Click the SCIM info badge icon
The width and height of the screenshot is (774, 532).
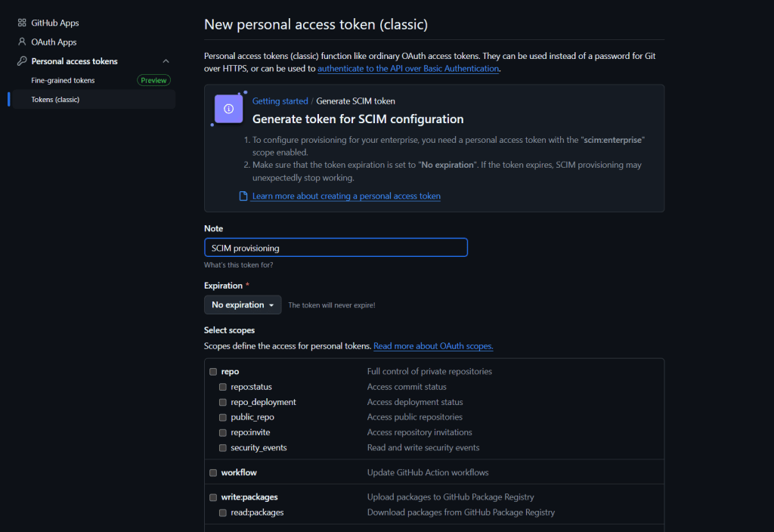click(228, 109)
